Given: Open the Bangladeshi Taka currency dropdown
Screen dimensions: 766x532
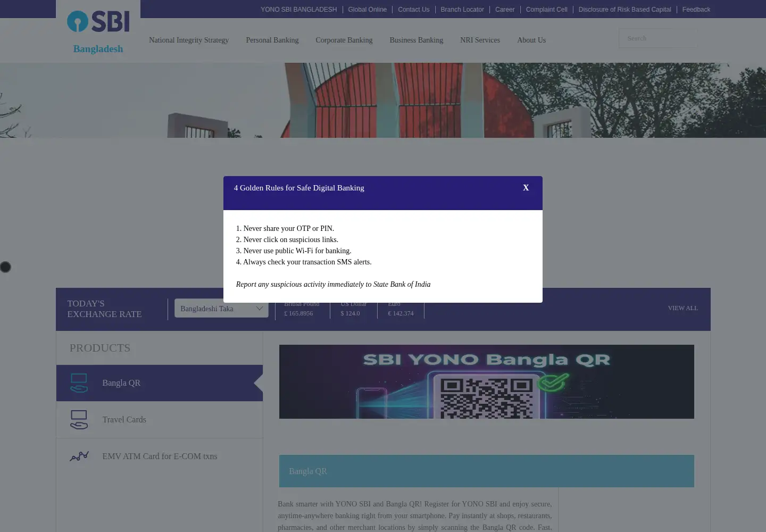Looking at the screenshot, I should [x=221, y=309].
